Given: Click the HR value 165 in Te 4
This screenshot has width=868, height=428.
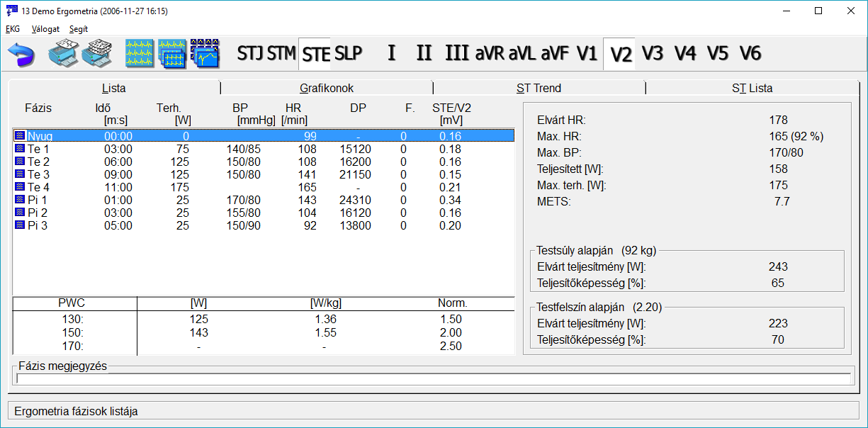Looking at the screenshot, I should [x=306, y=188].
